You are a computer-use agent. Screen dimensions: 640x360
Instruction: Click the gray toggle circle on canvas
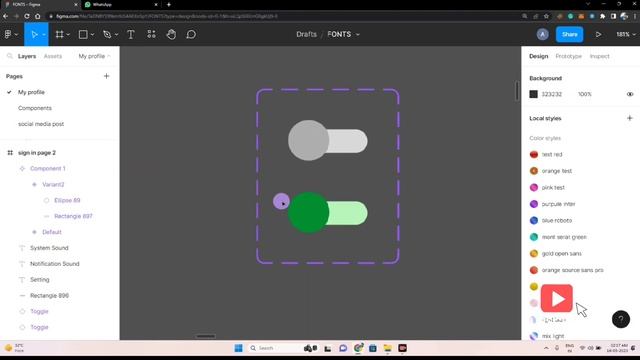308,140
